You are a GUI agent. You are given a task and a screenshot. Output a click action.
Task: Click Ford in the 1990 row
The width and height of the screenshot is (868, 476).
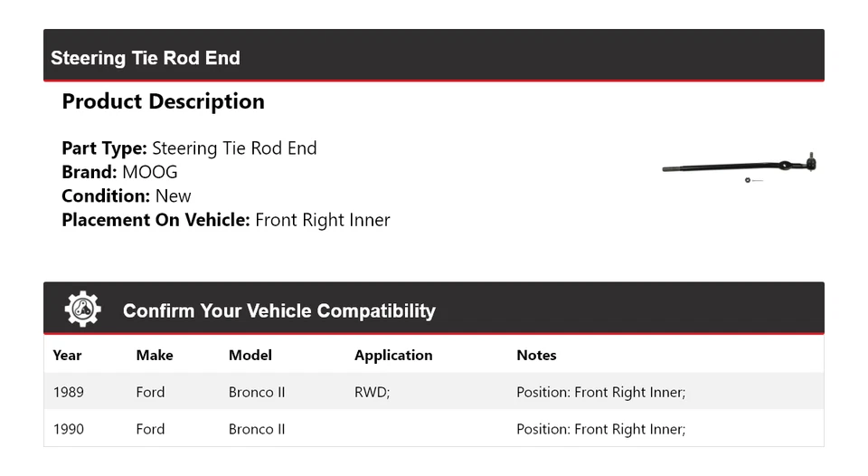point(150,429)
